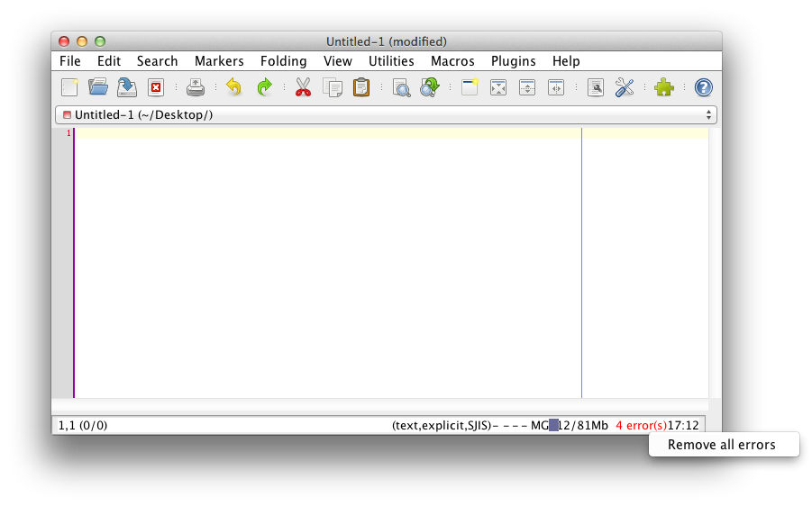
Task: Select 'Remove all errors' popup item
Action: coord(722,445)
